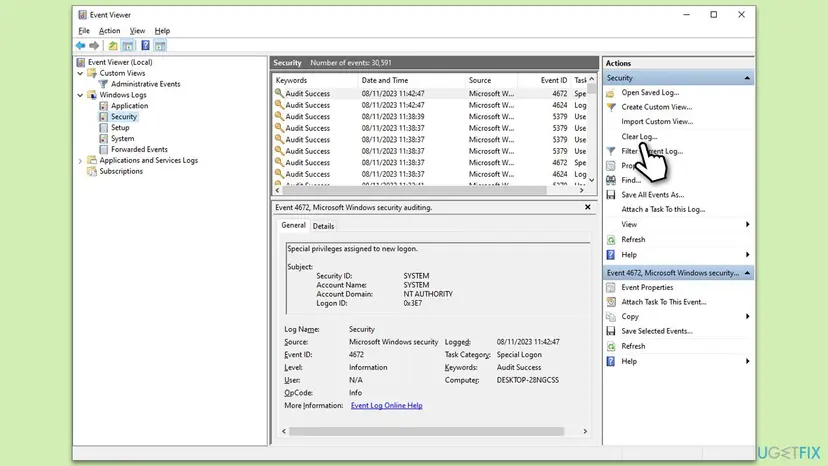Viewport: 828px width, 466px height.
Task: Select the Setup log in tree
Action: [120, 128]
